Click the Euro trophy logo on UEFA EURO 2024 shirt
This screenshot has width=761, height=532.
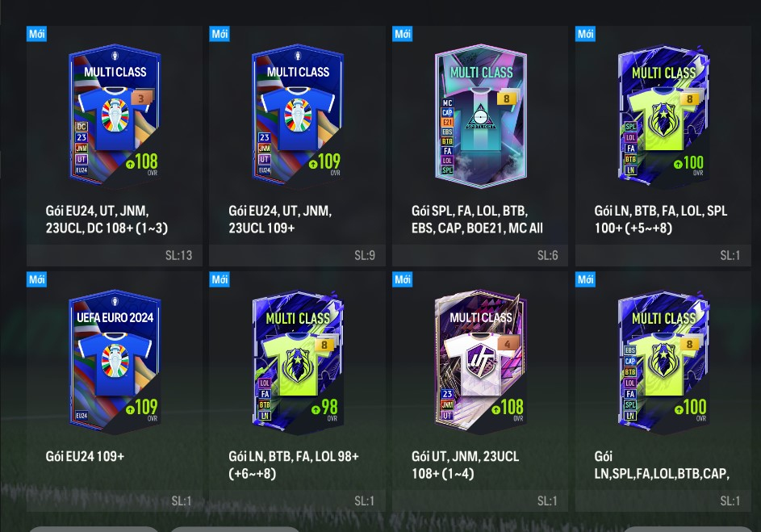click(x=115, y=362)
